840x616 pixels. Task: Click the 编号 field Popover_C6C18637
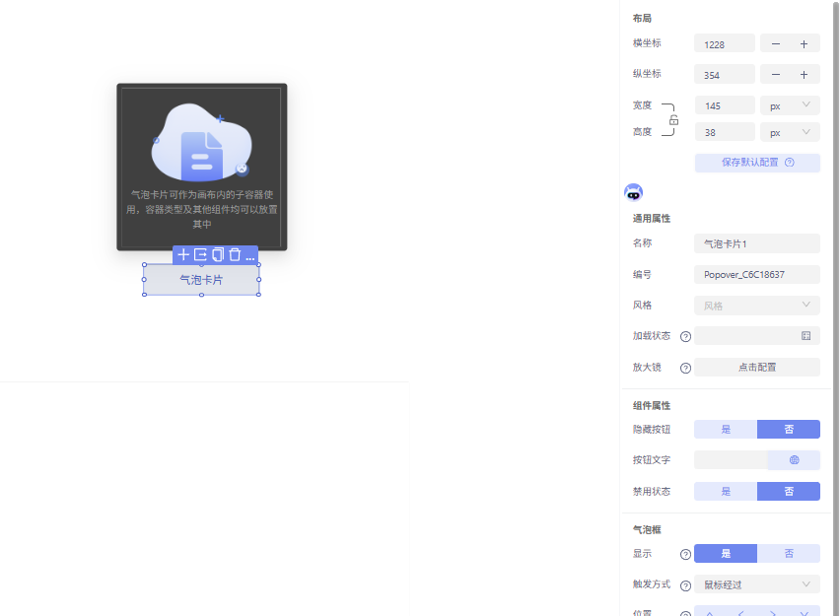click(x=757, y=274)
